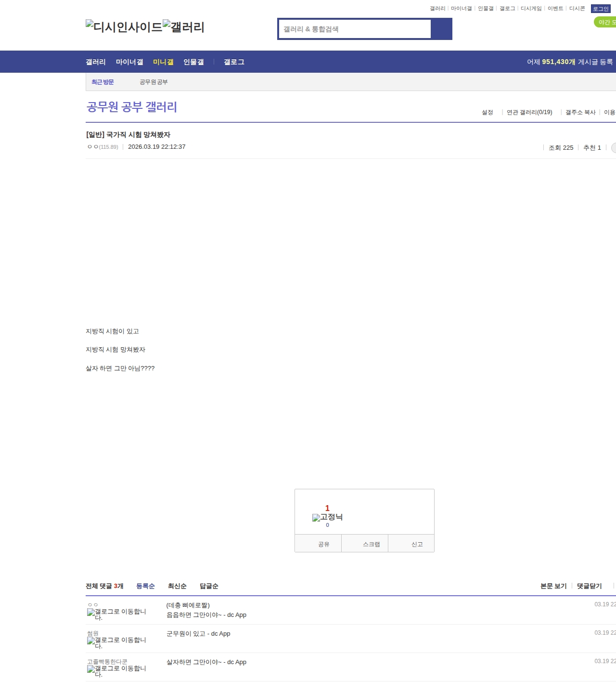Switch to the 미니갤 menu tab
This screenshot has width=616, height=693.
163,62
